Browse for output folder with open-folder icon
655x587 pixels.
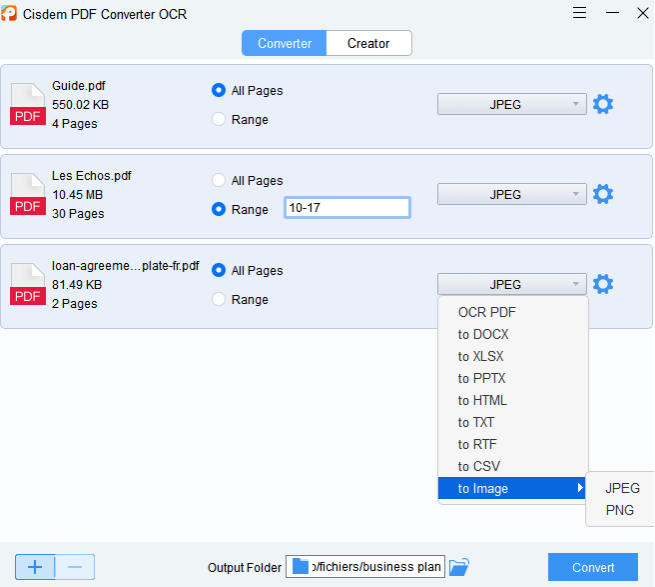point(459,567)
